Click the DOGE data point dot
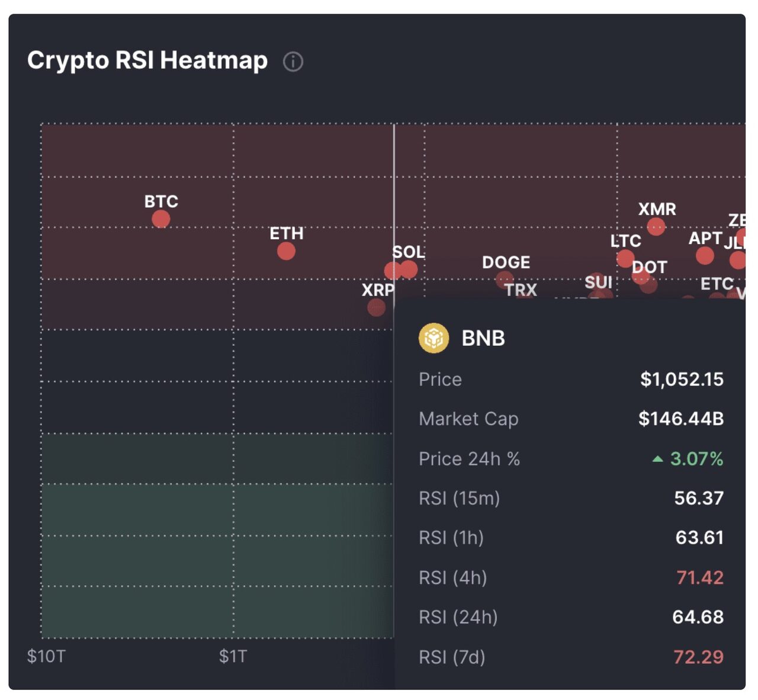Viewport: 758px width, 700px height. click(505, 279)
